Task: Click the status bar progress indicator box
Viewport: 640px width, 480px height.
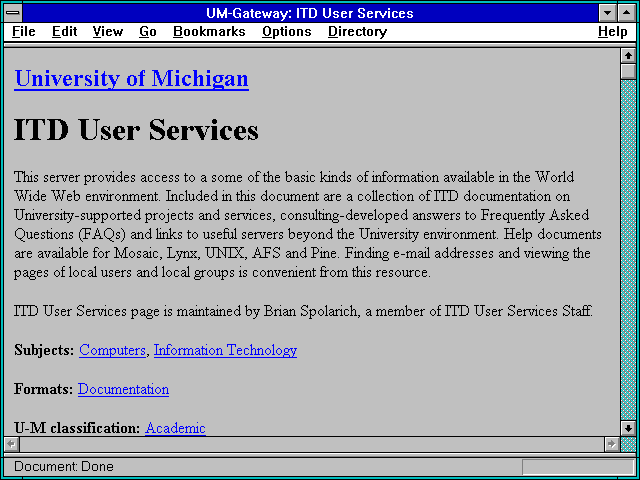Action: tap(578, 467)
